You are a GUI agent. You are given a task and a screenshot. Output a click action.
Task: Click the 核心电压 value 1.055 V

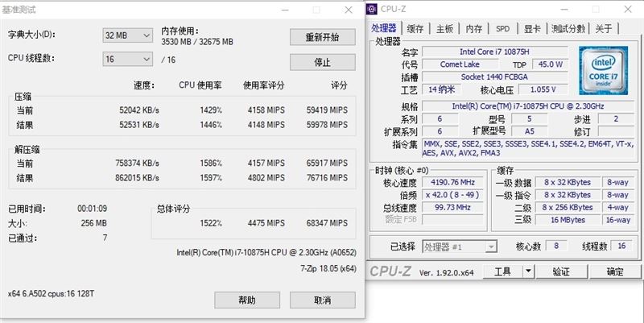pyautogui.click(x=543, y=89)
